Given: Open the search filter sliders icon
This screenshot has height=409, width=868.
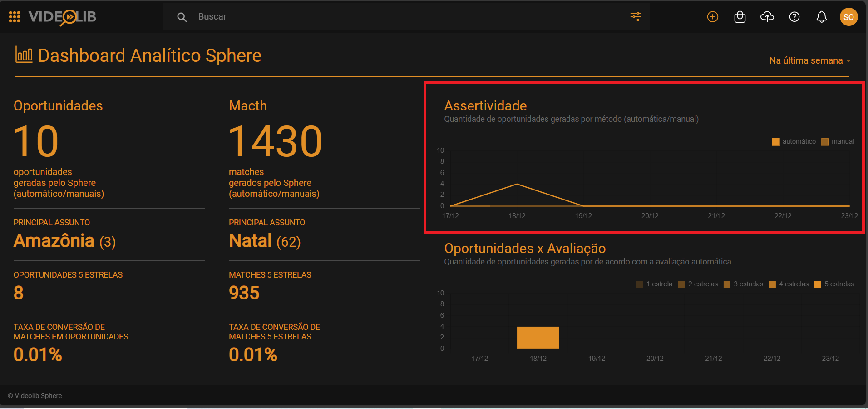Looking at the screenshot, I should click(636, 17).
